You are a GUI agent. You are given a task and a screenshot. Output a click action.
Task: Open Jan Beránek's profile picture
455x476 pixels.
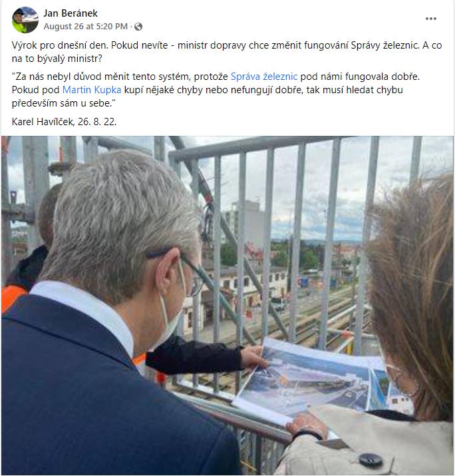click(25, 19)
